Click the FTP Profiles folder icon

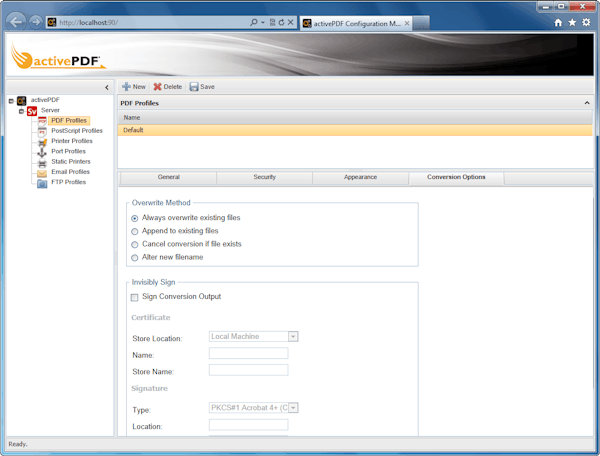[42, 184]
